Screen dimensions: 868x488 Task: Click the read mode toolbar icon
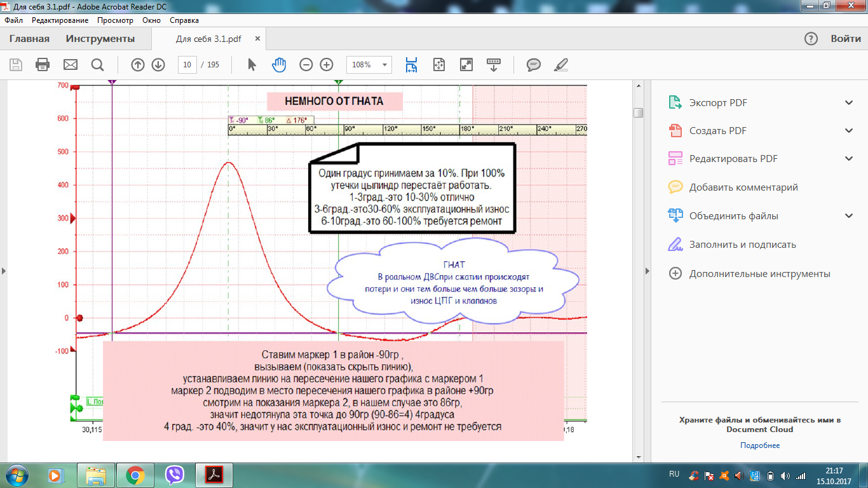coord(494,64)
